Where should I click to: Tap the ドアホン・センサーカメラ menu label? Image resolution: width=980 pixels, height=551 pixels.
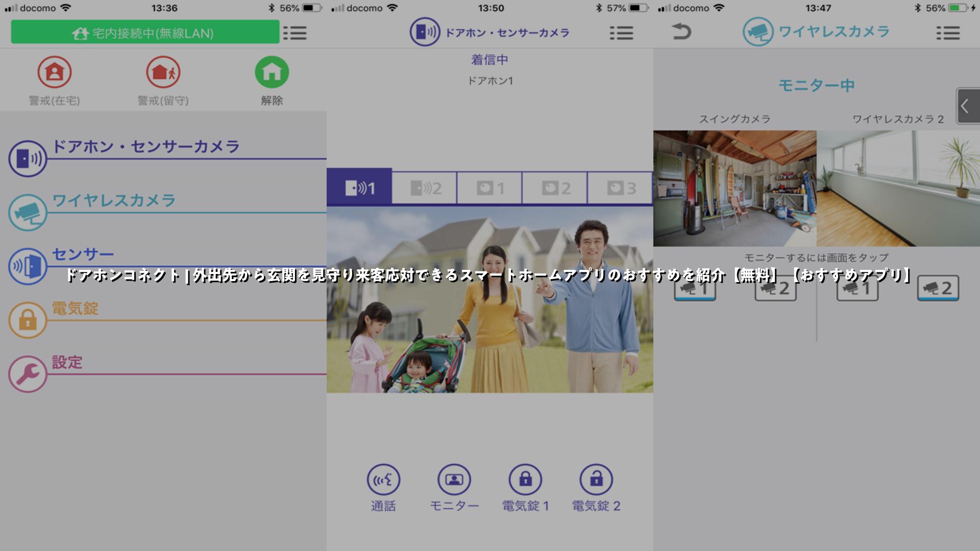coord(146,146)
